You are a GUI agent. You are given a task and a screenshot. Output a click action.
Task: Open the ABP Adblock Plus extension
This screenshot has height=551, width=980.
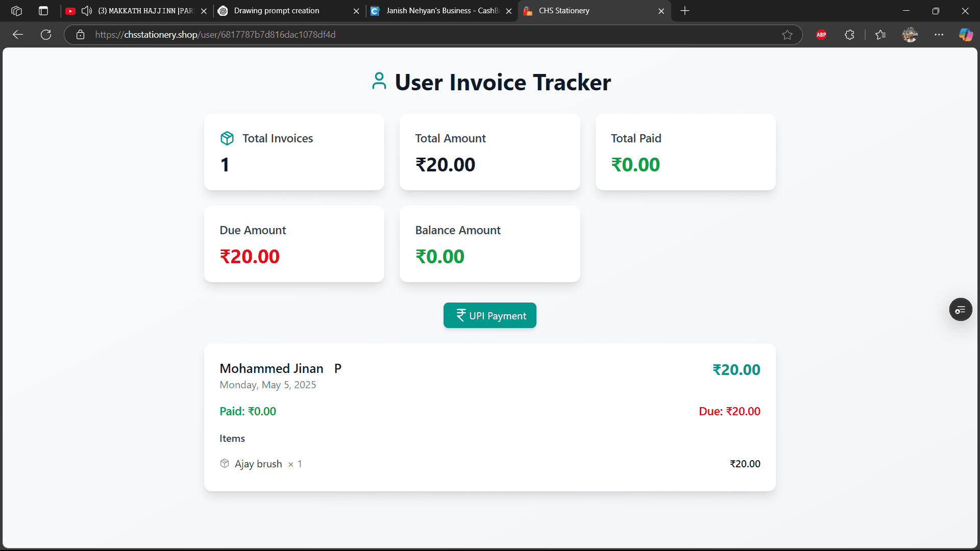coord(821,35)
